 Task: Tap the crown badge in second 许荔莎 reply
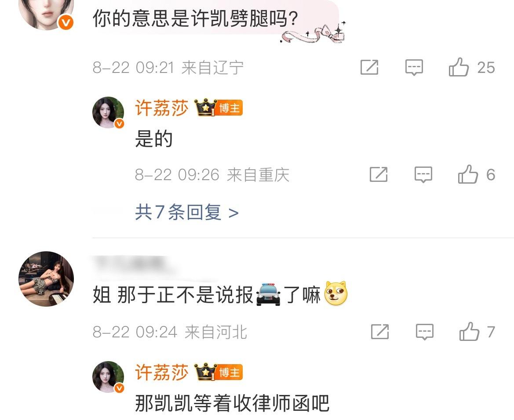(205, 372)
